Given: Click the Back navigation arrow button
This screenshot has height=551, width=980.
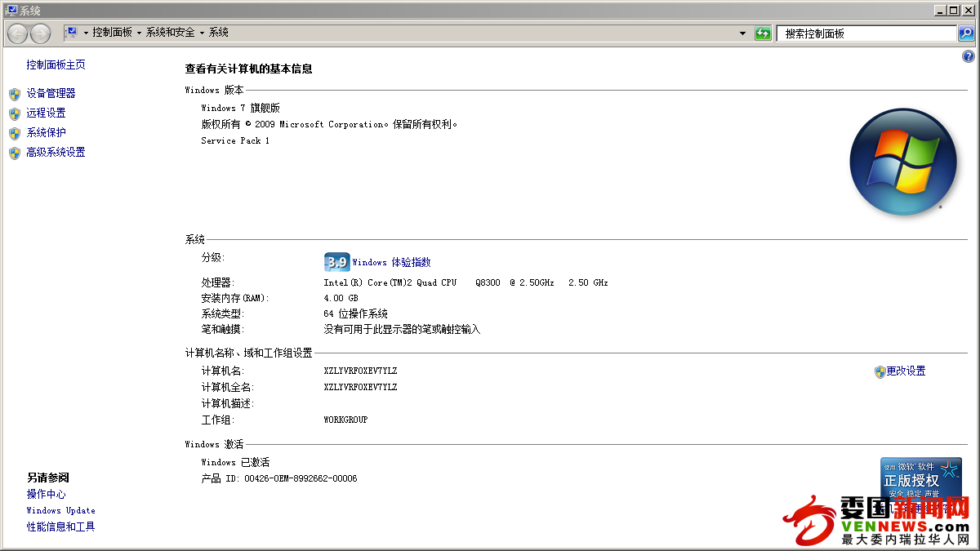Looking at the screenshot, I should point(18,33).
